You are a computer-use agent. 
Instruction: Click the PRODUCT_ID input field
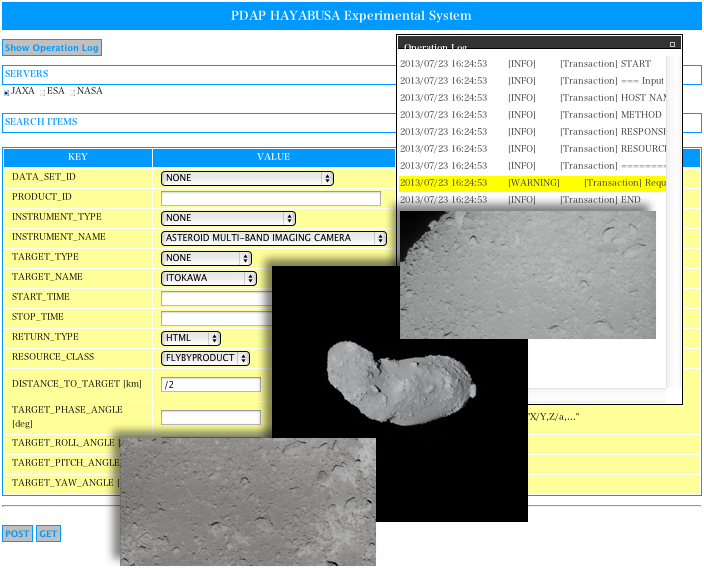(x=271, y=198)
